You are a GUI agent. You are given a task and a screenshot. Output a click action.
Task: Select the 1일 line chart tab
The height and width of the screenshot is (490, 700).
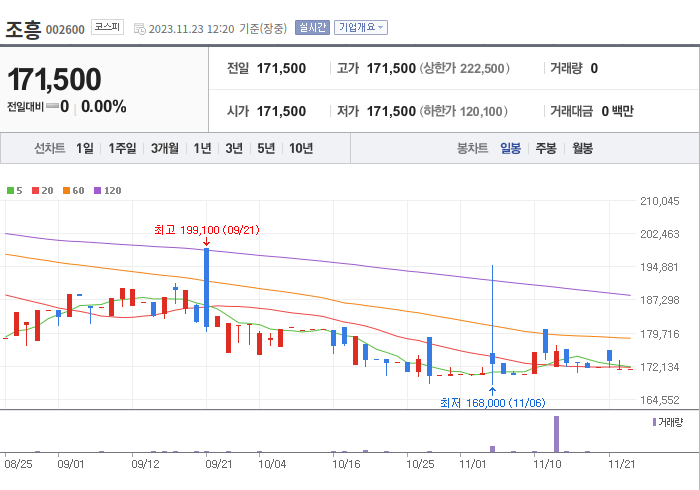coord(85,148)
